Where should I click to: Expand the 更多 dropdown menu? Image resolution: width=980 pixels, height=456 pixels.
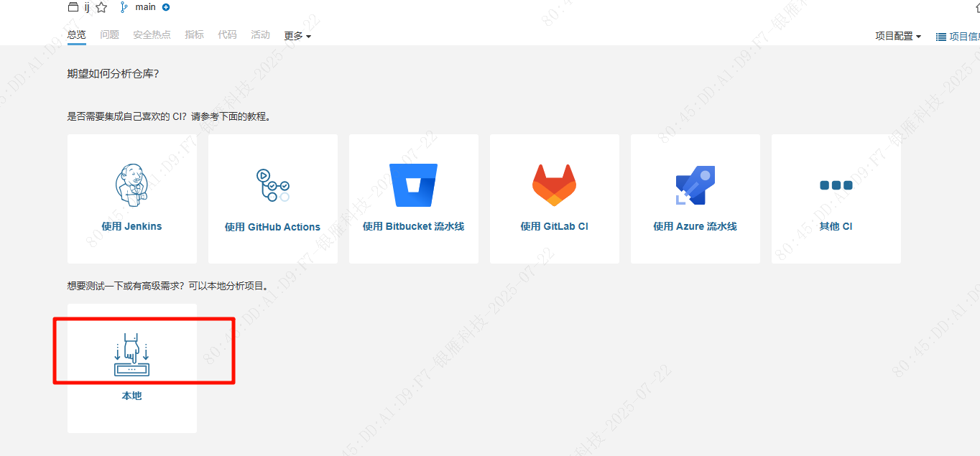coord(297,36)
